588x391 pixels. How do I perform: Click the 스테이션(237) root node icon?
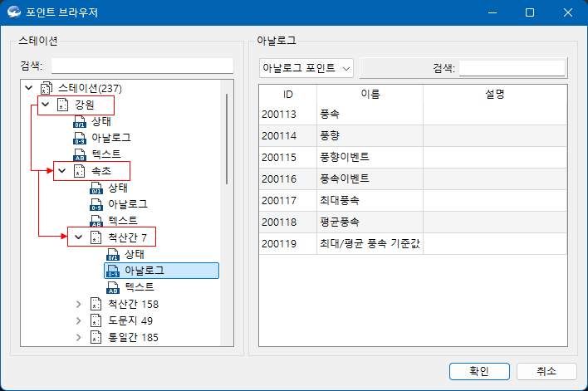coord(46,88)
